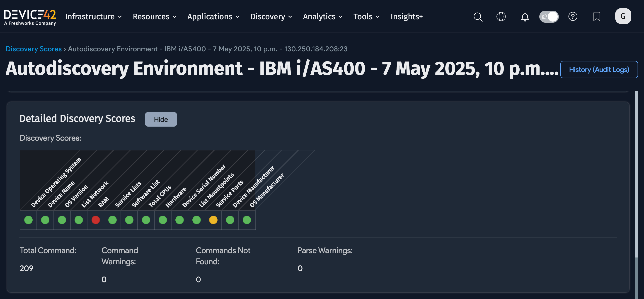
Task: Open the notifications bell
Action: click(525, 17)
